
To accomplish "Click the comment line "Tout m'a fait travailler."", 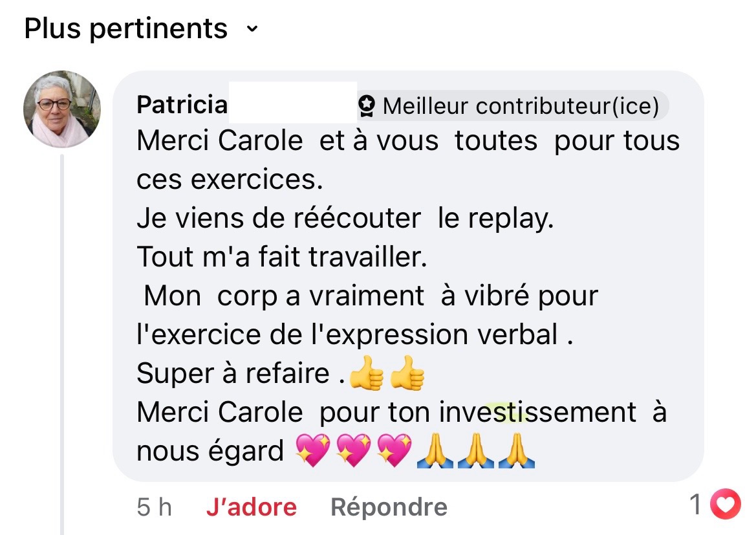I will point(282,257).
